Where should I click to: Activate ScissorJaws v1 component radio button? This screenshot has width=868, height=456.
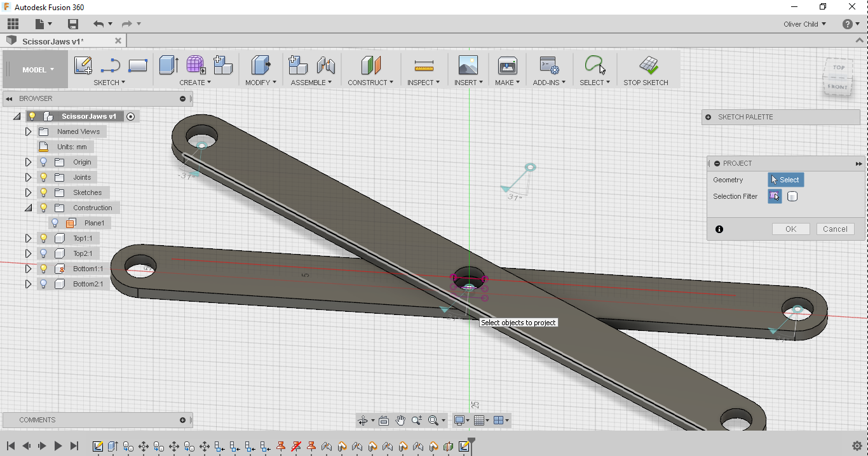131,116
